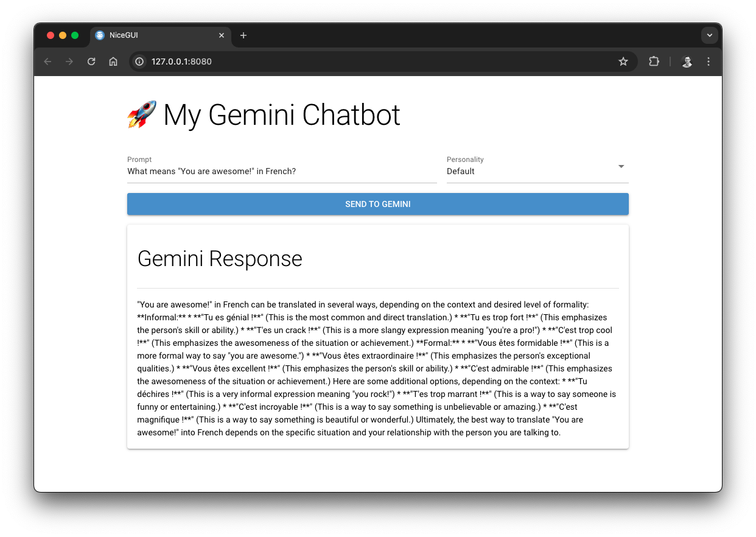Close the NiceGUI tab
The width and height of the screenshot is (756, 537).
point(222,35)
